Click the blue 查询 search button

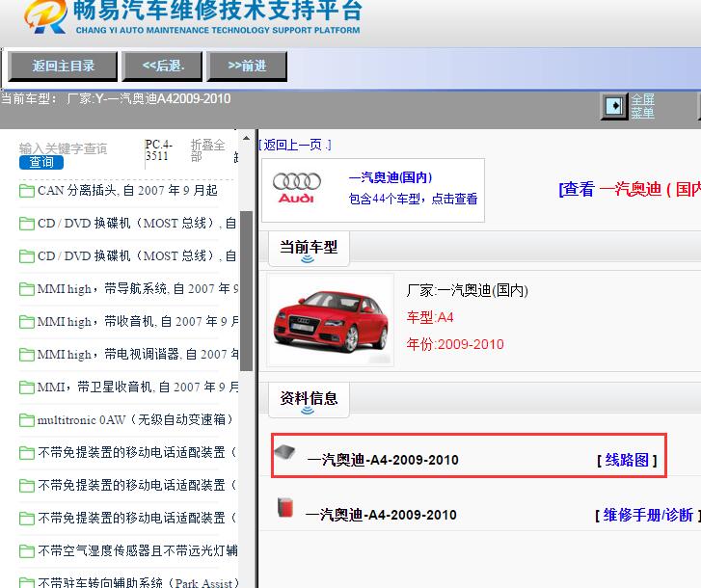click(x=41, y=162)
